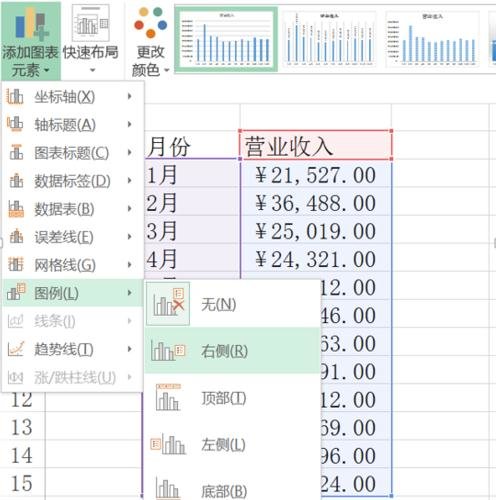Click the 数据表(B) icon
This screenshot has width=496, height=500.
coord(16,209)
